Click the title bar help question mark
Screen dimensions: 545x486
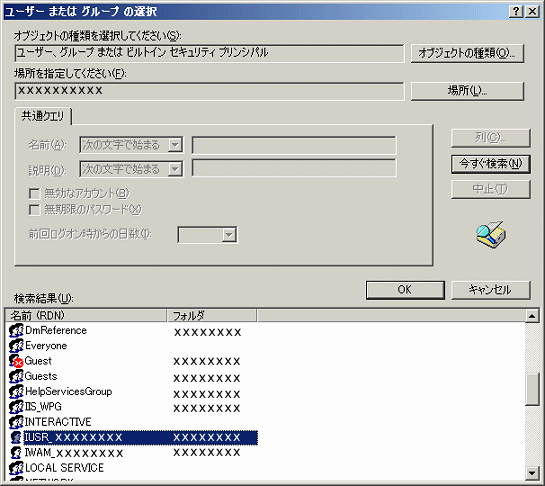point(516,11)
